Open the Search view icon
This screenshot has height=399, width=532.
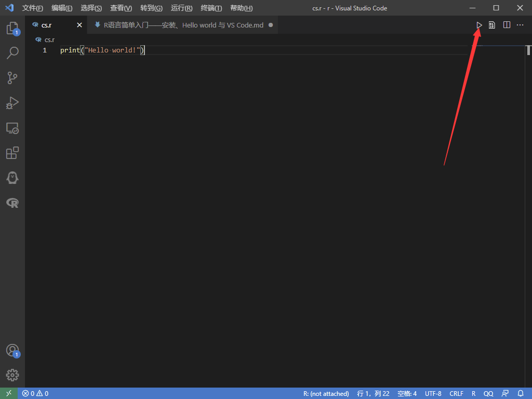point(12,53)
